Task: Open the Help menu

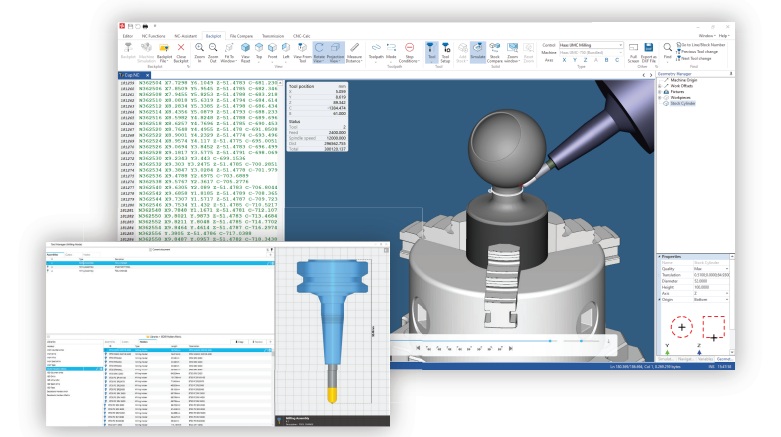Action: coord(724,36)
